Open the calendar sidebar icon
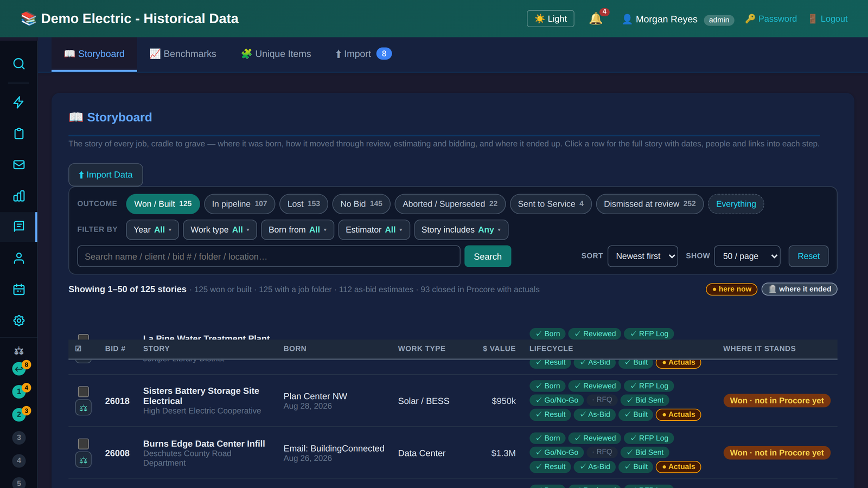 (x=19, y=290)
